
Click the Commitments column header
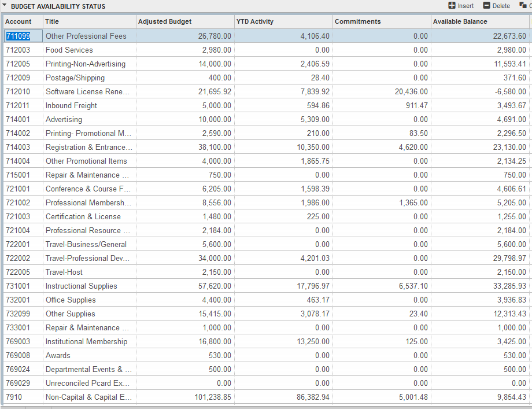tap(382, 21)
